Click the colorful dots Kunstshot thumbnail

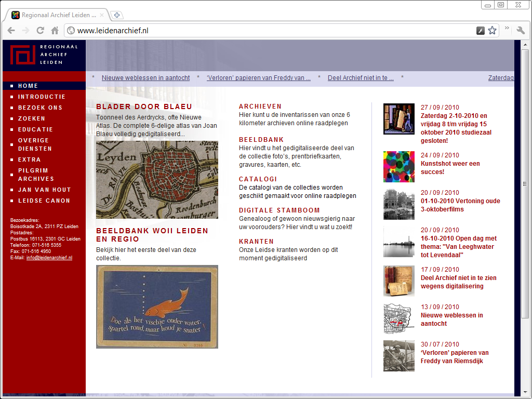click(x=399, y=167)
